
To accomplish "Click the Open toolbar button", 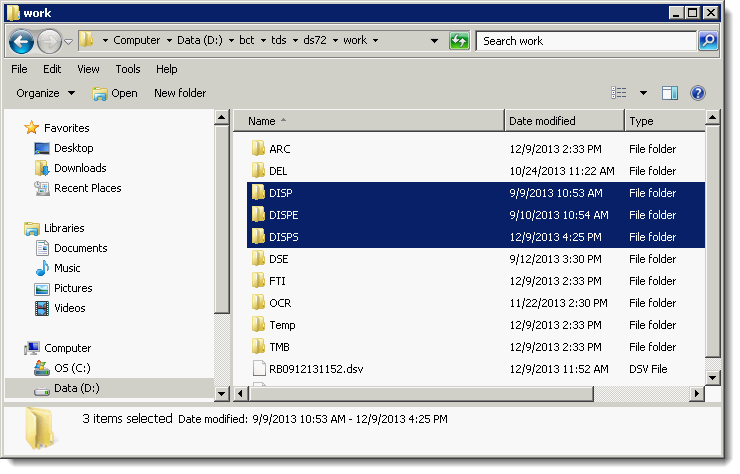I will coord(115,93).
